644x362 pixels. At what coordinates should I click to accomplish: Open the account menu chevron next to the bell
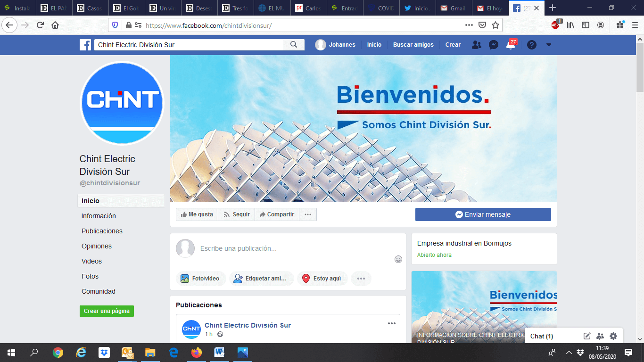pyautogui.click(x=548, y=44)
